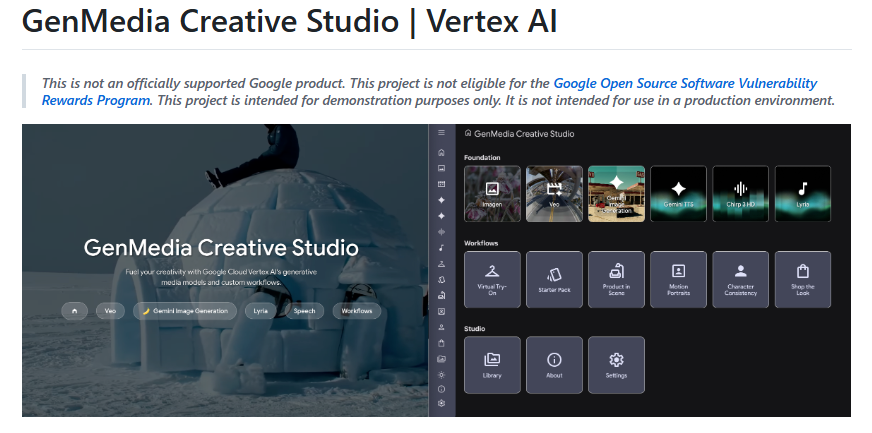Click the 'GenMedia Creative Studio | Vertex AI' page heading
872x433 pixels.
tap(289, 21)
